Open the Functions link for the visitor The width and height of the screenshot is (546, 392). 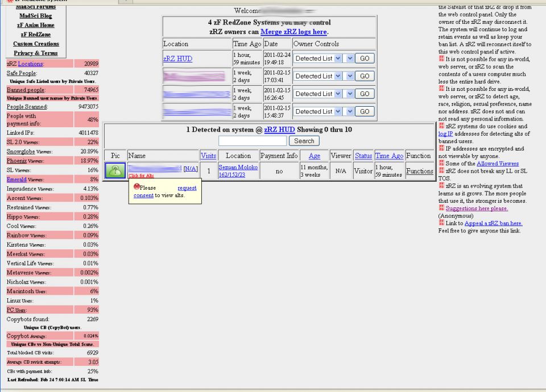coord(420,171)
